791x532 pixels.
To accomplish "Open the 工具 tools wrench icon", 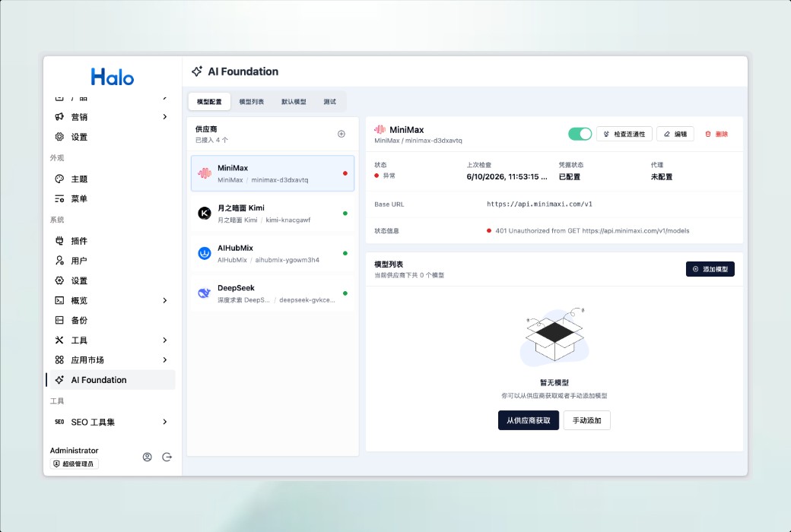I will pos(59,340).
